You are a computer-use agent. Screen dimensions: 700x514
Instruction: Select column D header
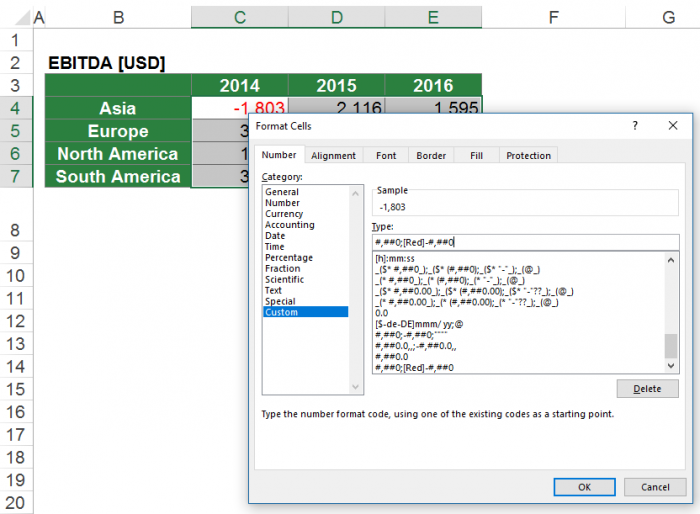[336, 17]
